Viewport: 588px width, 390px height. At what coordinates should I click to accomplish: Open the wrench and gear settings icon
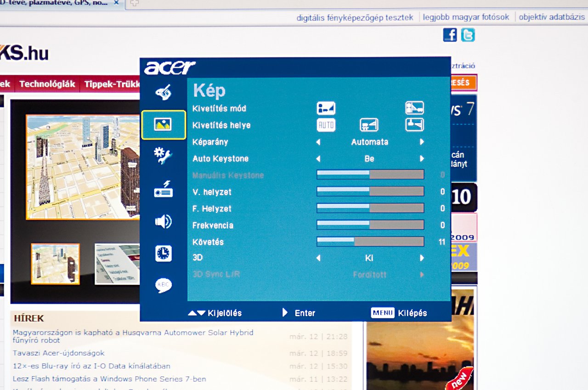163,156
